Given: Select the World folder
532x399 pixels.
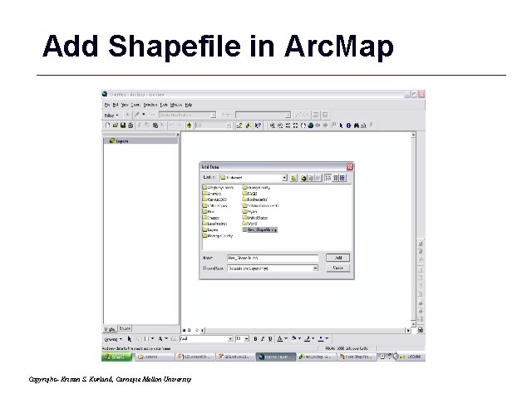Looking at the screenshot, I should (x=249, y=224).
